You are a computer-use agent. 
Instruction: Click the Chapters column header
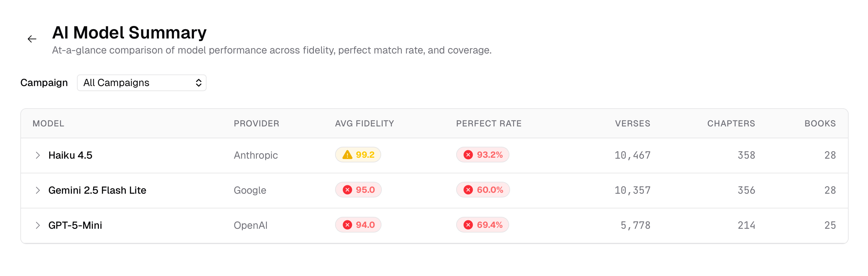731,123
